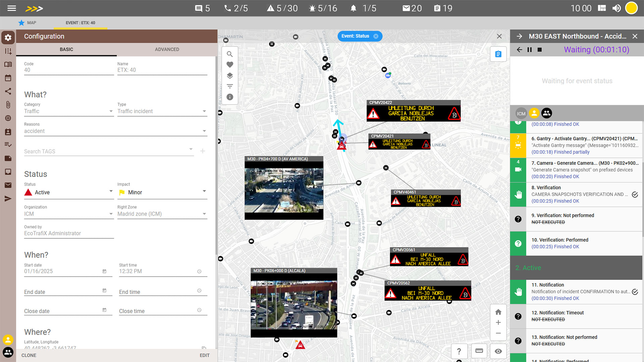Open the map filter tool

click(230, 86)
